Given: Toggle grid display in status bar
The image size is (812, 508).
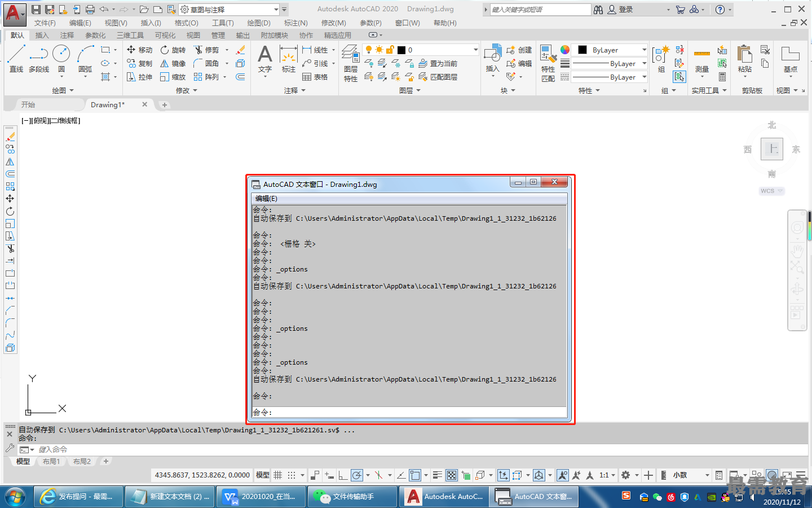Looking at the screenshot, I should (x=278, y=475).
